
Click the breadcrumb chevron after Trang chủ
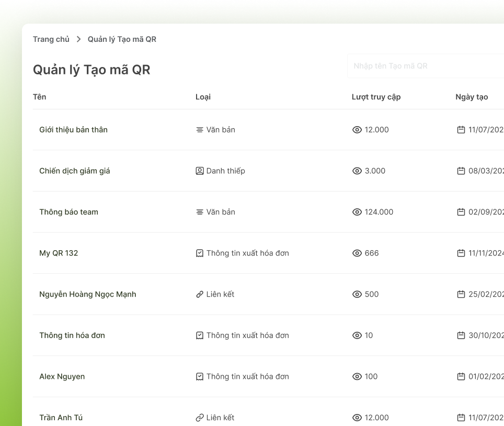click(x=78, y=40)
